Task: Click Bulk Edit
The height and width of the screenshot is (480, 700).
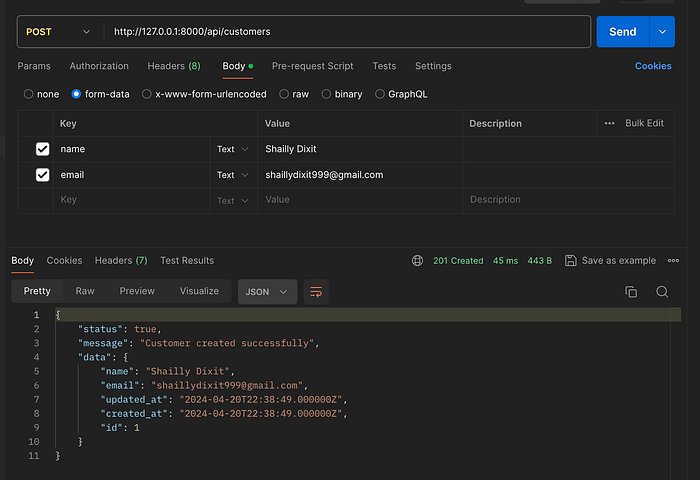Action: pyautogui.click(x=644, y=123)
